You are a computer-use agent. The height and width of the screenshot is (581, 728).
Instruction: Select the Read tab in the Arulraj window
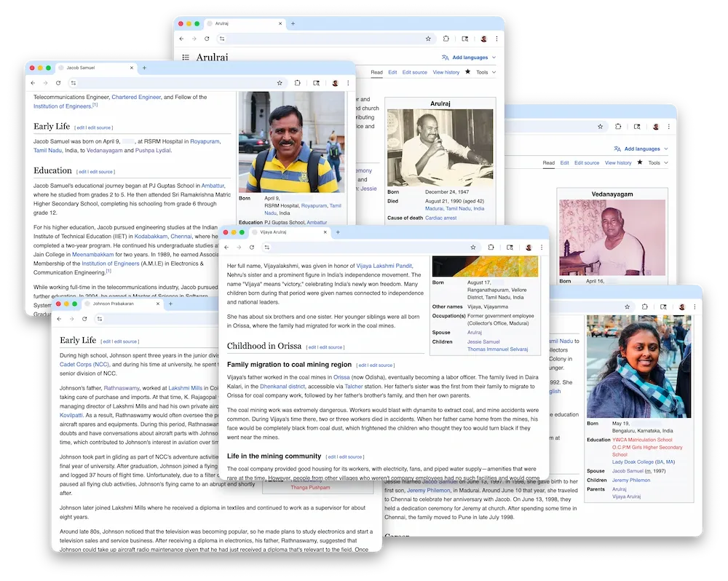point(376,73)
